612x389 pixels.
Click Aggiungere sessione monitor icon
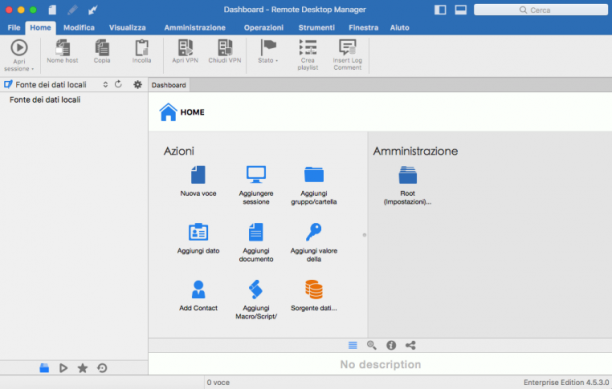tap(256, 175)
